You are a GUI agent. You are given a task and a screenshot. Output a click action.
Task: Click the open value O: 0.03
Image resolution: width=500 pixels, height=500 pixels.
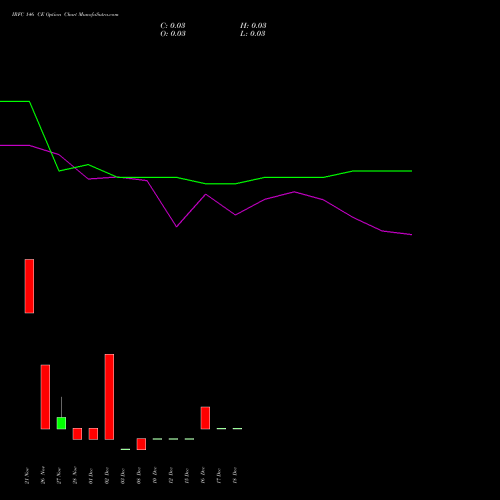(x=173, y=34)
